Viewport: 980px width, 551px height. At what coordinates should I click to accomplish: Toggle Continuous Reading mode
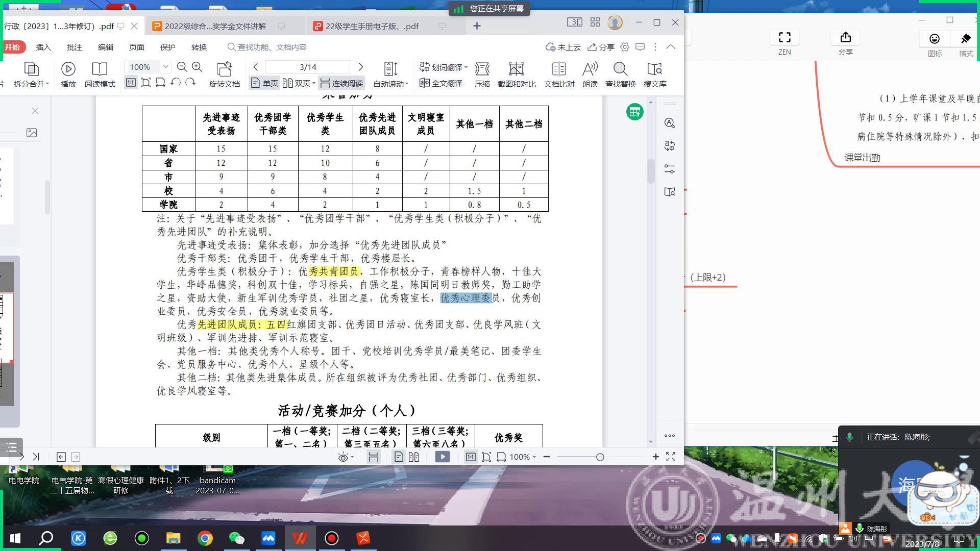pyautogui.click(x=341, y=83)
